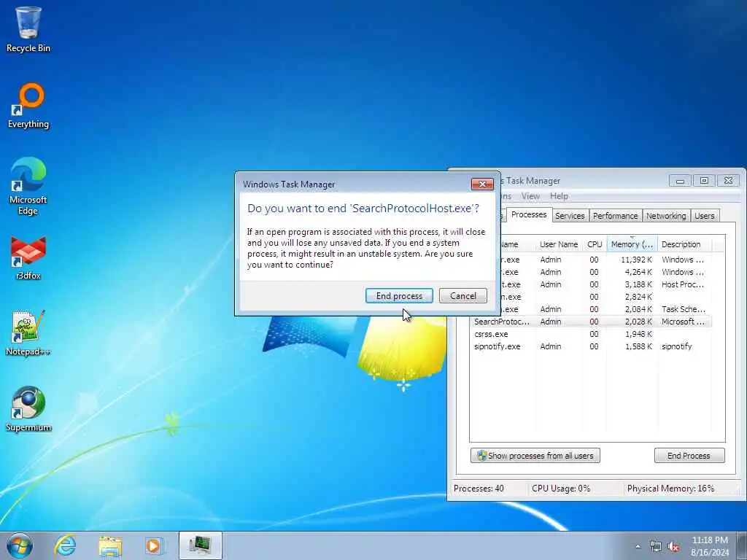
Task: Sort by the User Name column header
Action: (x=558, y=244)
